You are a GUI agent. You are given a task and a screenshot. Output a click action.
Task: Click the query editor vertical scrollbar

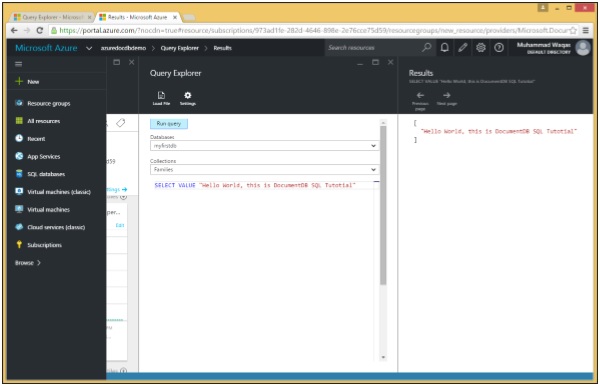pos(383,206)
